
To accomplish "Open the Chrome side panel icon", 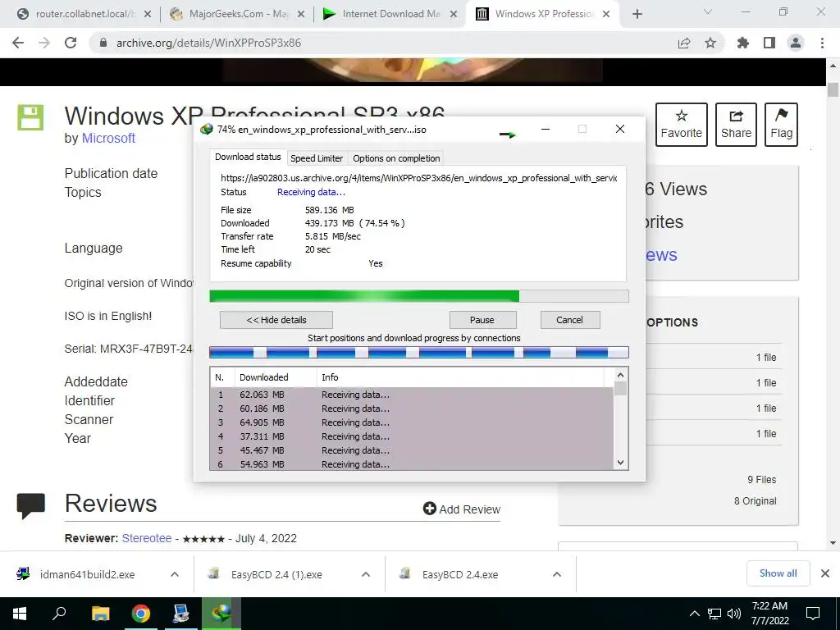I will pyautogui.click(x=769, y=43).
